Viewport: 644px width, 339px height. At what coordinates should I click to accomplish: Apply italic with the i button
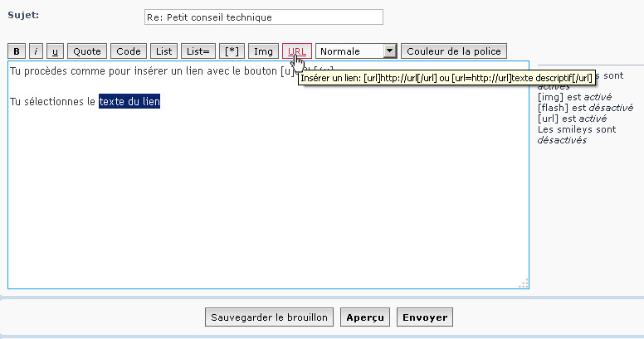point(37,51)
